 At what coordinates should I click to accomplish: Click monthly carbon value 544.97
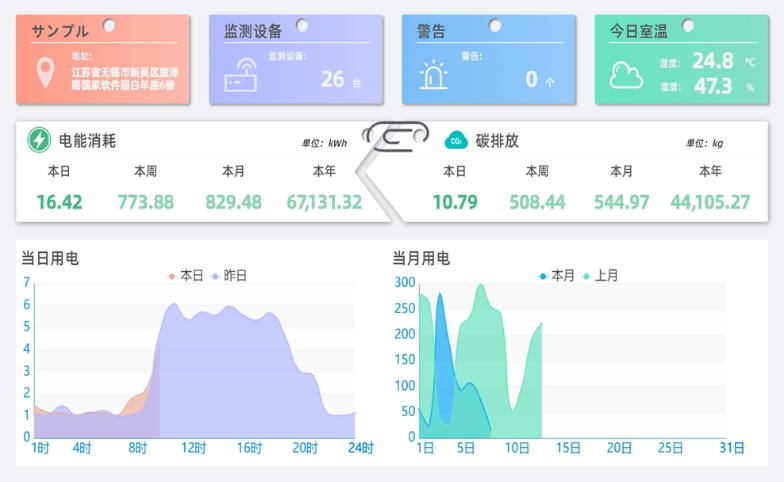(622, 202)
